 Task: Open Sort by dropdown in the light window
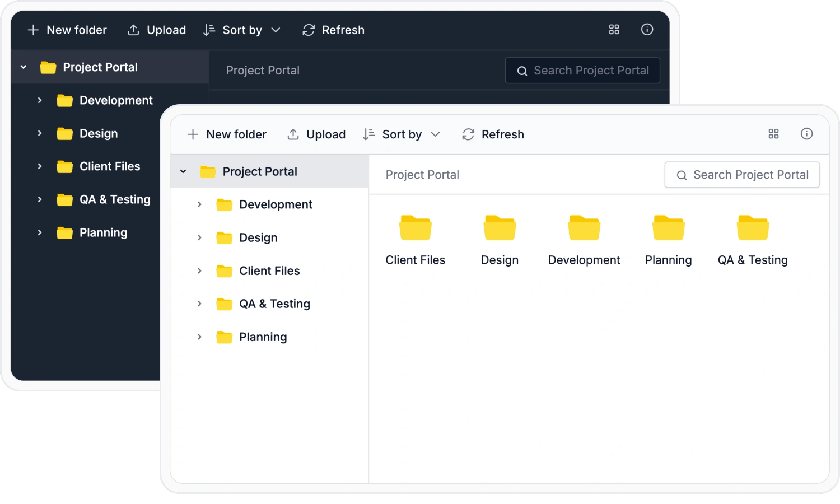click(x=402, y=134)
